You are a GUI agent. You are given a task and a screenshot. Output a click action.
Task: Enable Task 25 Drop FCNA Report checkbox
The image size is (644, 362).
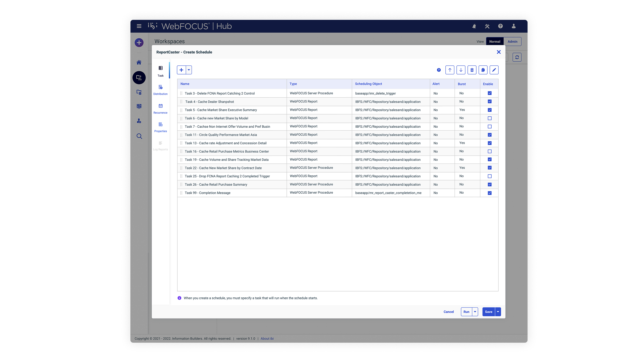(x=489, y=176)
